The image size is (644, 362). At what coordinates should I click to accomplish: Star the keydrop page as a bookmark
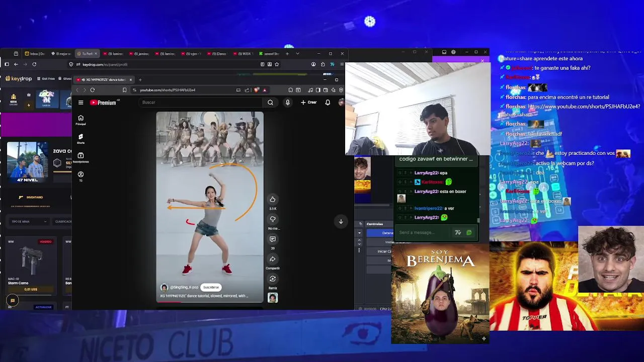coord(277,64)
